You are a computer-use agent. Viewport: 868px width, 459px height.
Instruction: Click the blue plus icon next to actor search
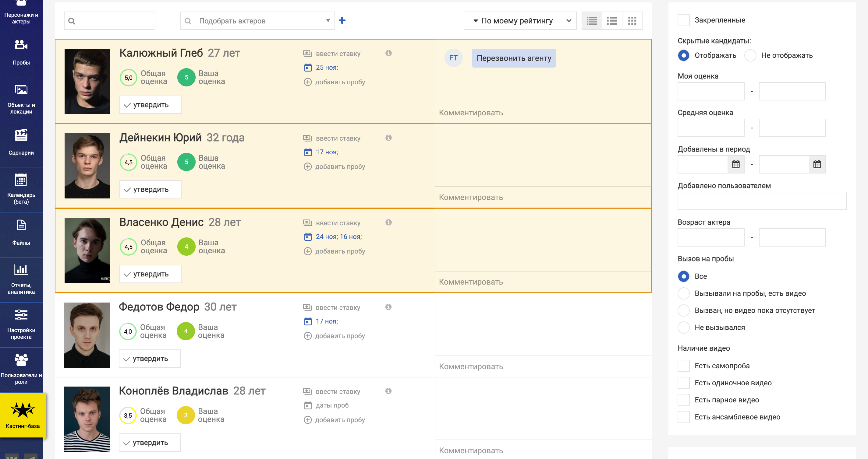[342, 20]
